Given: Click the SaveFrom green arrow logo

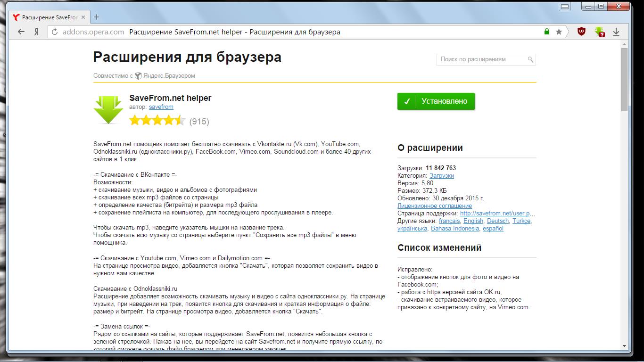Looking at the screenshot, I should (108, 109).
